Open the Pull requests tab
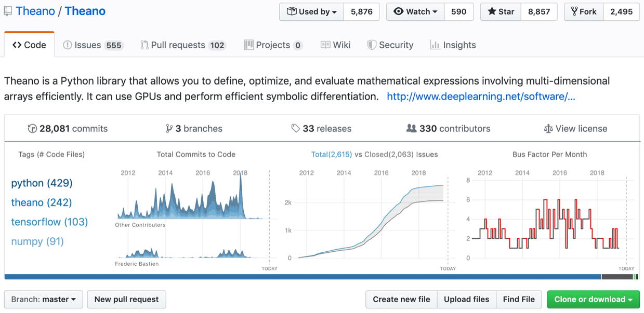 coord(183,45)
